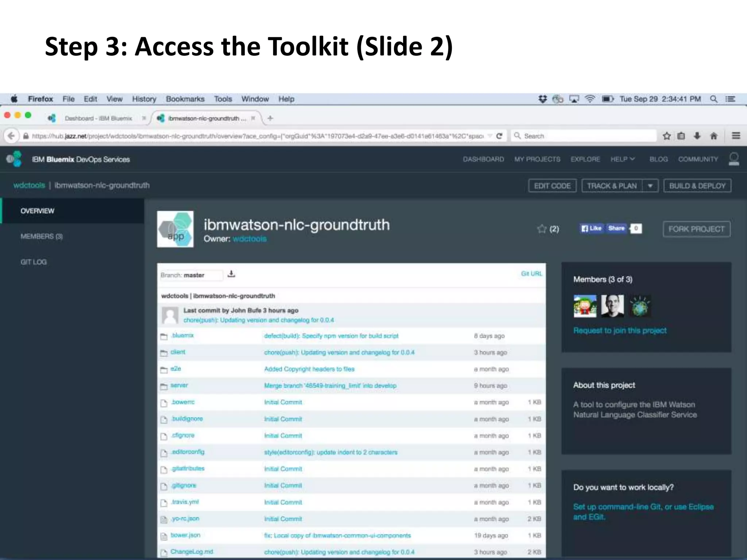This screenshot has width=747, height=560.
Task: Close the Dashboard - IBM Bluemix tab
Action: click(x=144, y=118)
